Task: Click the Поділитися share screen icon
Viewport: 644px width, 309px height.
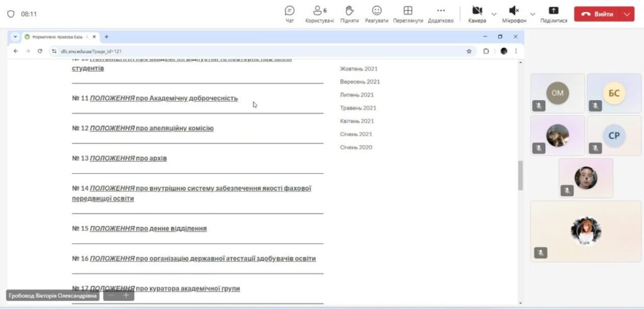Action: click(x=553, y=11)
